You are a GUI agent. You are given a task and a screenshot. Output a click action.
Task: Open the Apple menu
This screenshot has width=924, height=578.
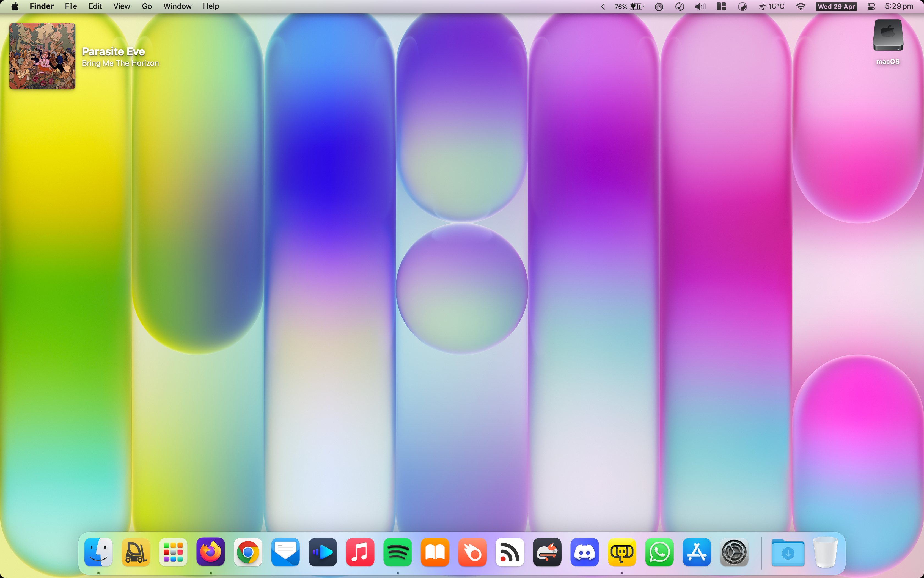tap(15, 7)
